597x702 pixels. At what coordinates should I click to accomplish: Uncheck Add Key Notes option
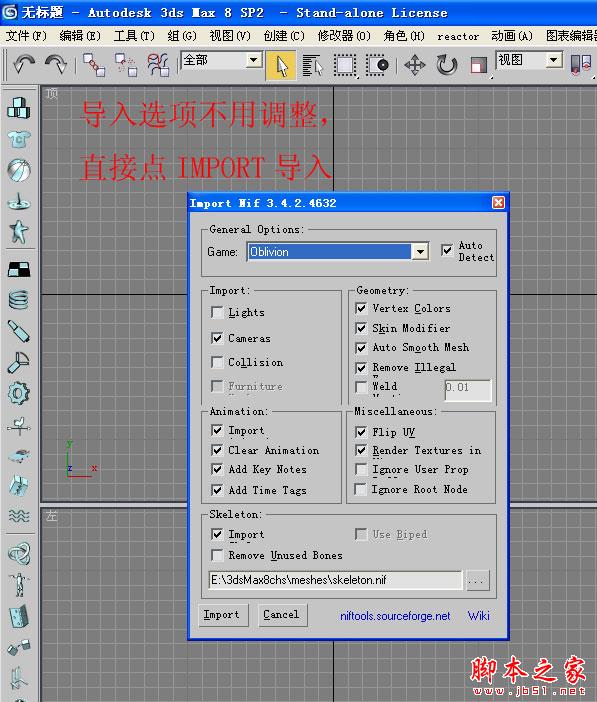(217, 469)
